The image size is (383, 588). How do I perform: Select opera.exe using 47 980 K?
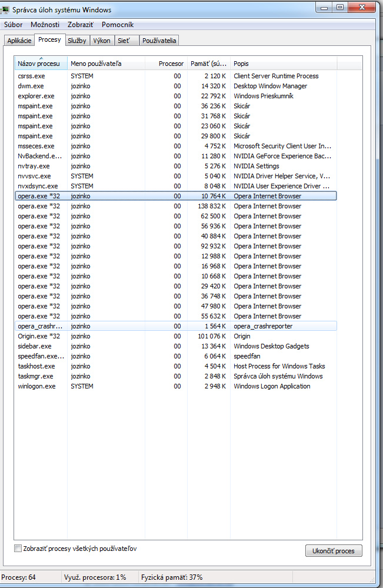pyautogui.click(x=176, y=306)
